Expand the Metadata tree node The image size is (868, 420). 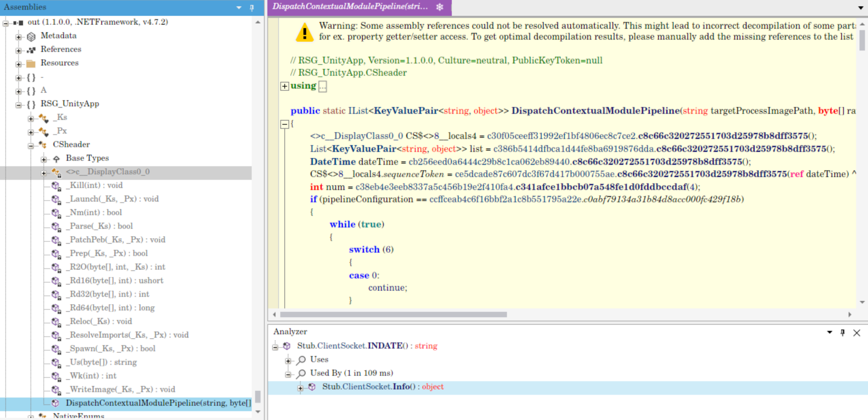[18, 37]
